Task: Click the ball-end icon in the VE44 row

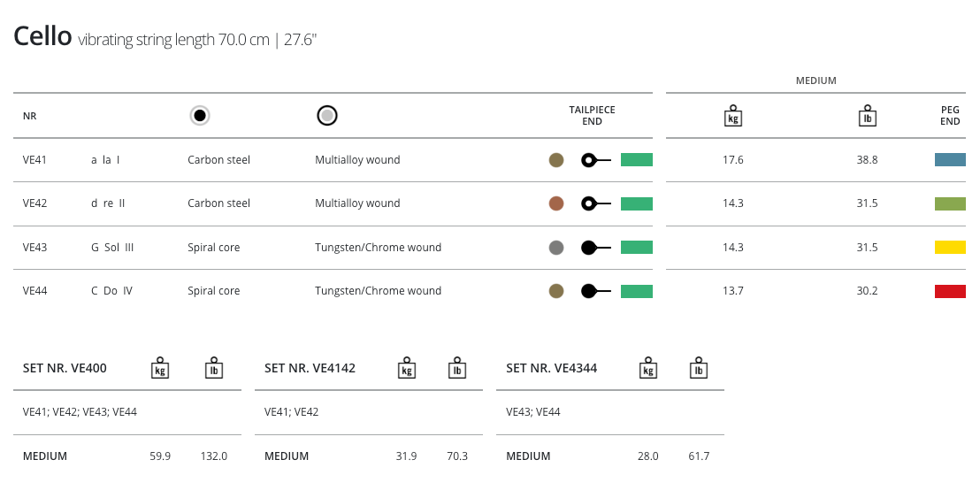Action: (595, 291)
